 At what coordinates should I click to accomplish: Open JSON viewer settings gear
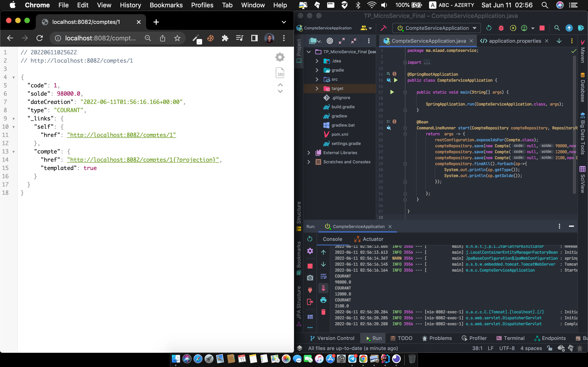tap(280, 57)
